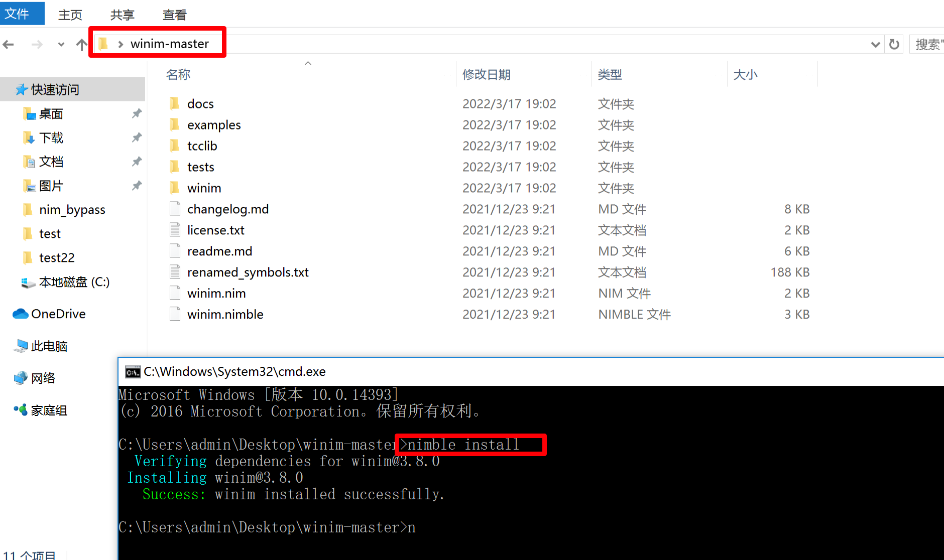This screenshot has width=944, height=560.
Task: Select 网络 in the navigation pane
Action: pos(43,378)
